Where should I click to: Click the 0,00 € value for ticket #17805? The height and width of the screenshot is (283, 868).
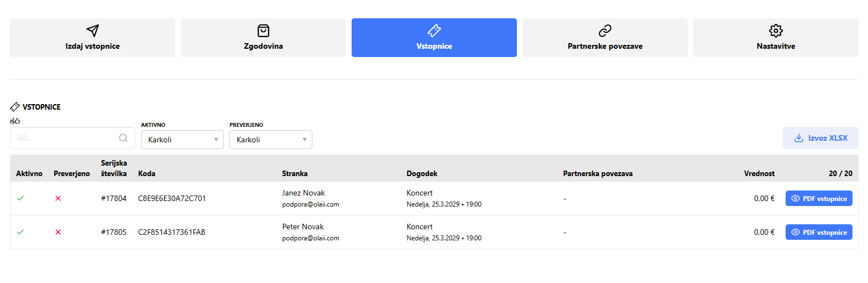point(764,232)
